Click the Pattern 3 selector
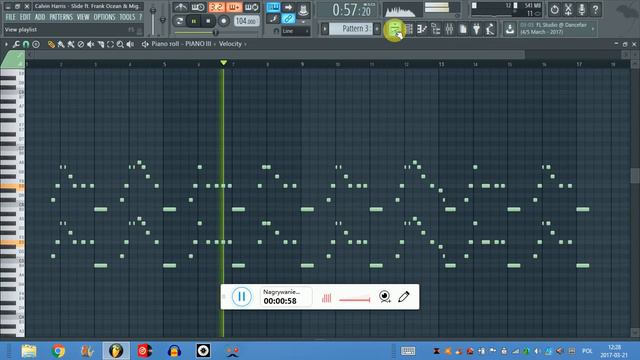Image resolution: width=640 pixels, height=360 pixels. point(351,29)
